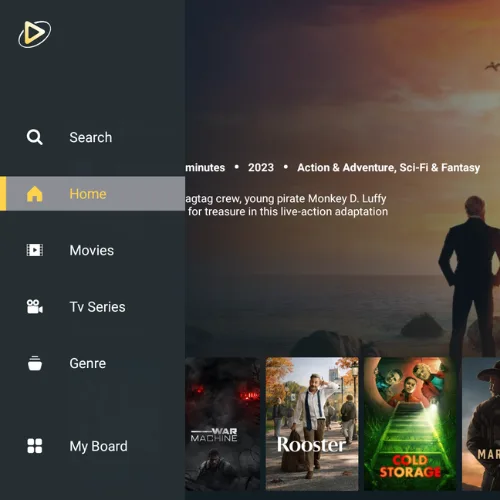The image size is (500, 500).
Task: Open the War Machine poster
Action: pyautogui.click(x=223, y=424)
